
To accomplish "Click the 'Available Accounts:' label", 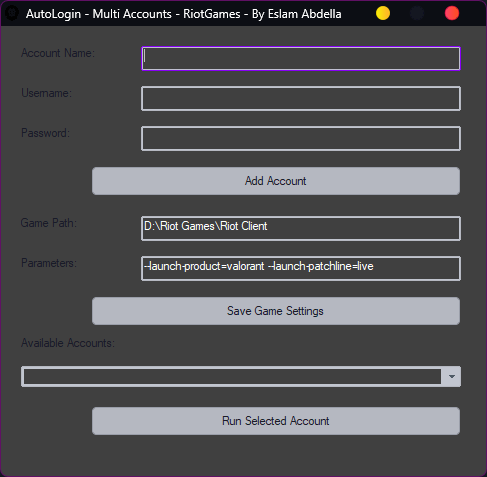I will [x=68, y=343].
